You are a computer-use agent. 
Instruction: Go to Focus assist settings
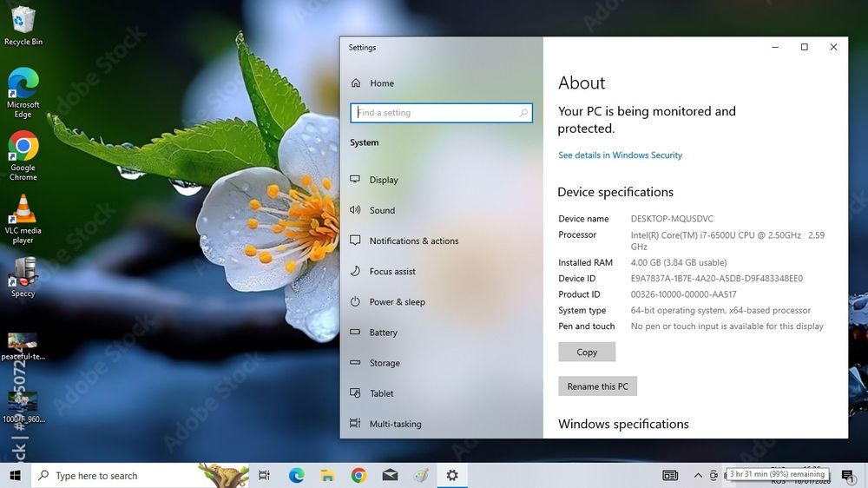392,271
